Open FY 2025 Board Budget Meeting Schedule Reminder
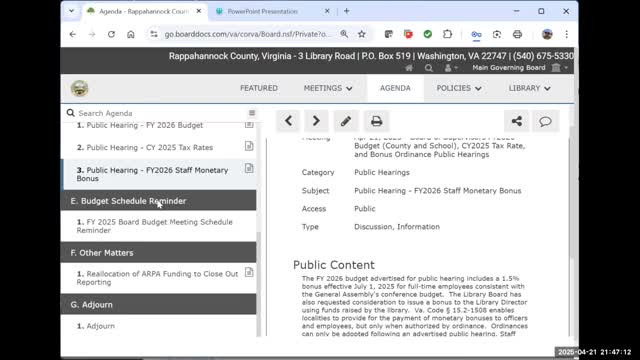 [154, 226]
